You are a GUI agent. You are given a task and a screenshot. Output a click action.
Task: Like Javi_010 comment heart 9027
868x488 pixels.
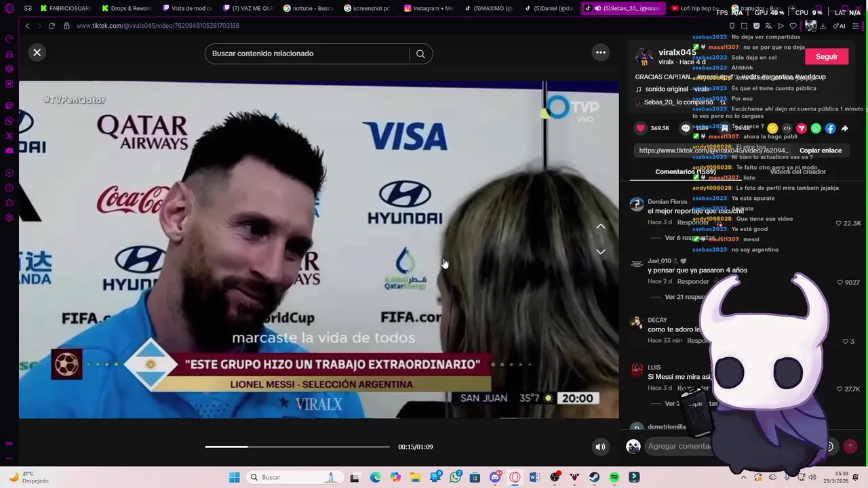tap(840, 282)
